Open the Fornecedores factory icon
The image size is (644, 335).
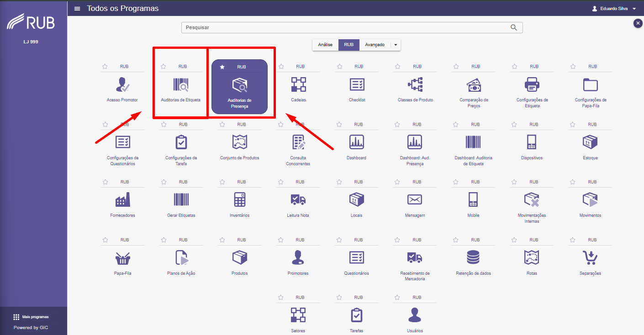[x=122, y=200]
